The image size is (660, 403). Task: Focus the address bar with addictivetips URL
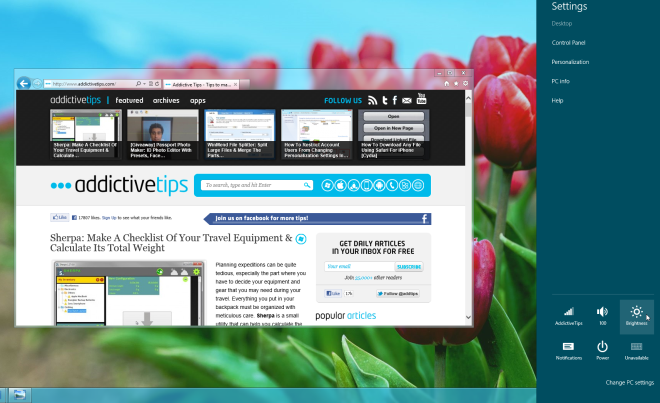90,84
